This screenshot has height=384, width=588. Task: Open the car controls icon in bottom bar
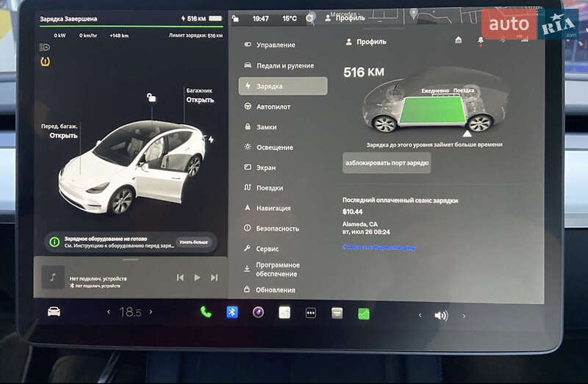coord(54,312)
